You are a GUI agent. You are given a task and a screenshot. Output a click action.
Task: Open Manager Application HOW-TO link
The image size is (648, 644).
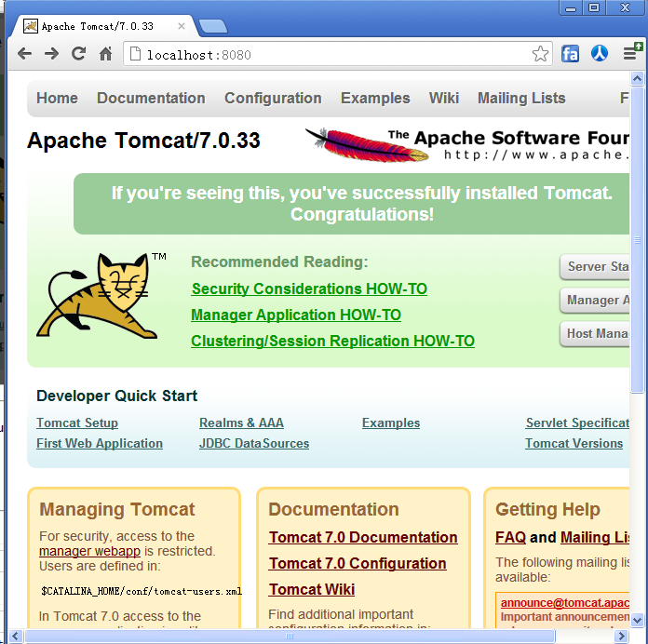point(296,315)
